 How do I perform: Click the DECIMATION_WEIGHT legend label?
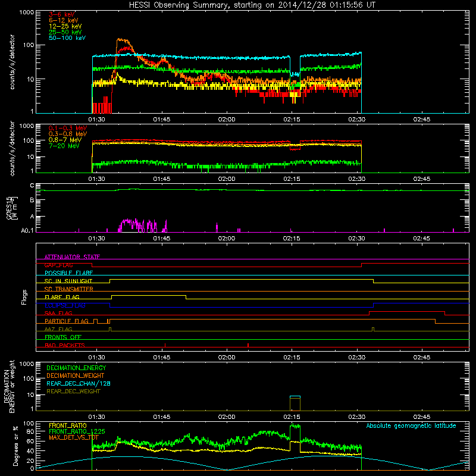[76, 375]
